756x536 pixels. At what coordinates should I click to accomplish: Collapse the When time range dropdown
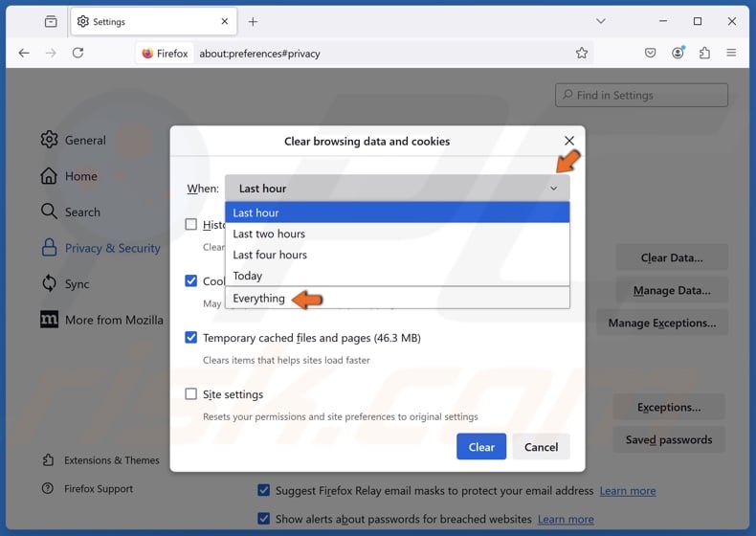[397, 189]
